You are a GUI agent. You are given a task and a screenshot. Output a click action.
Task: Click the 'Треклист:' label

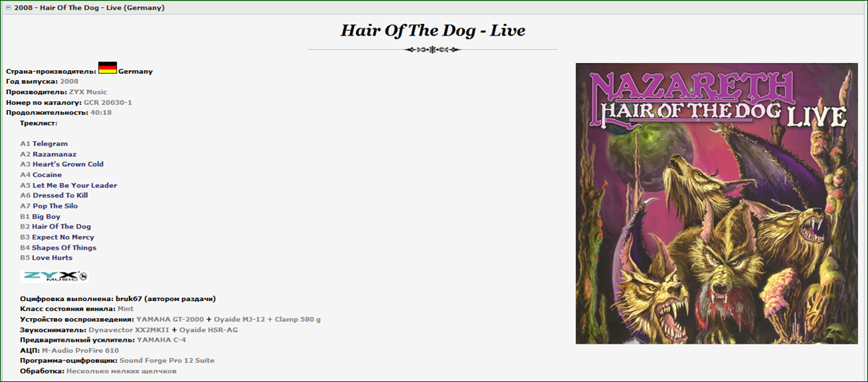click(x=39, y=123)
